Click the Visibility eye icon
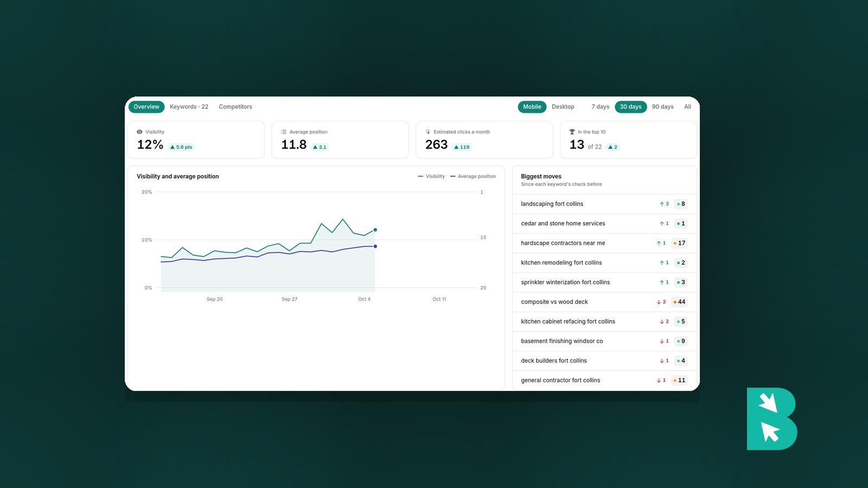 [x=139, y=132]
